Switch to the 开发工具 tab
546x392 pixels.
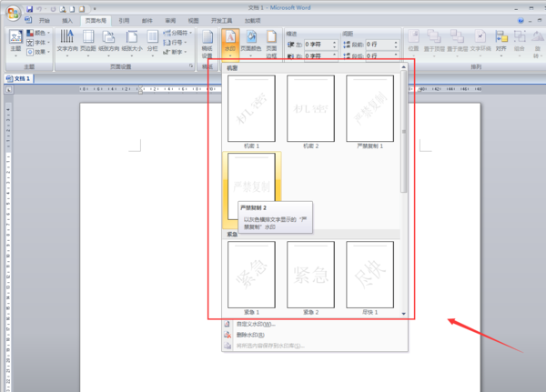pos(221,21)
